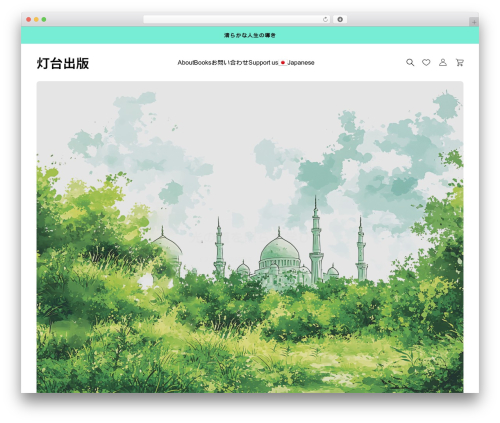The width and height of the screenshot is (500, 423).
Task: Click the yellow minimize window dot
Action: coord(36,20)
